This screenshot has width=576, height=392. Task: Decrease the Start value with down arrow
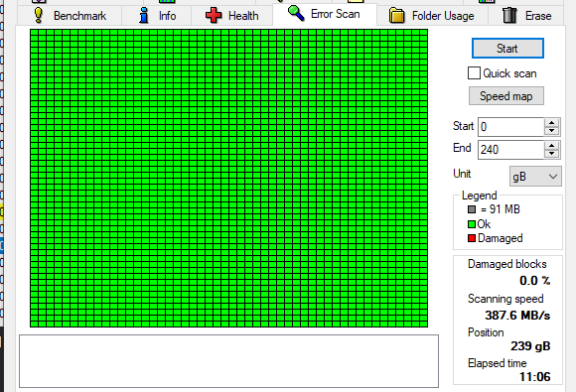[x=552, y=131]
